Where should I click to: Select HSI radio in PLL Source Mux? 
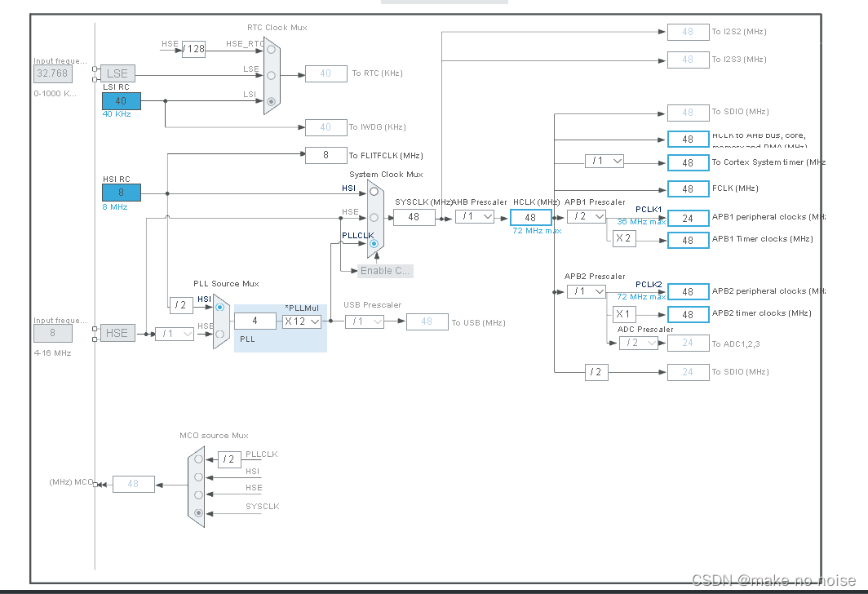[219, 308]
